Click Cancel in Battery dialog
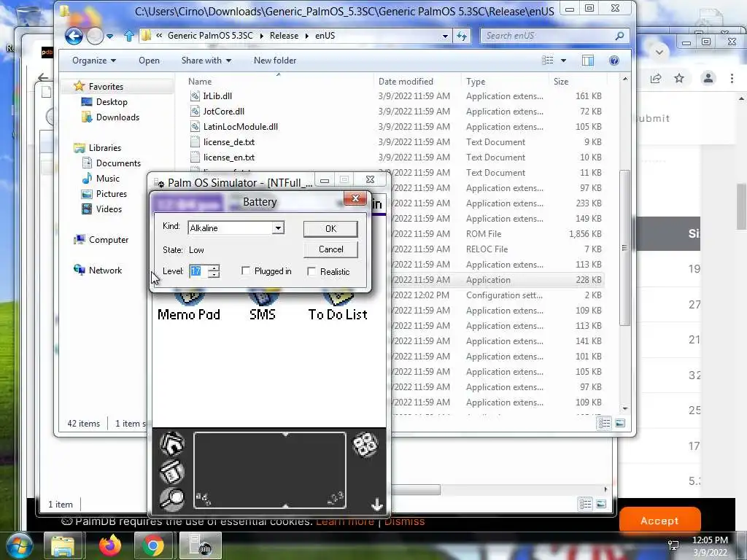 (330, 249)
